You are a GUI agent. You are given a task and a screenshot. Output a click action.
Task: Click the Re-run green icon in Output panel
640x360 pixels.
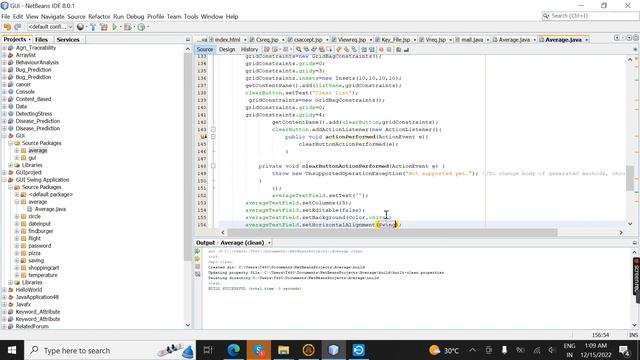pyautogui.click(x=198, y=251)
